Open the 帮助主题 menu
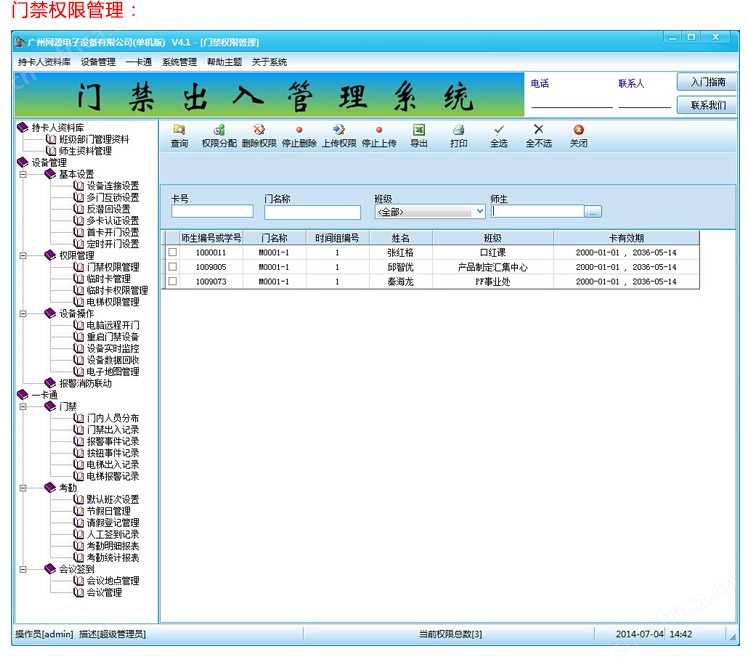Image resolution: width=750 pixels, height=667 pixels. click(223, 62)
